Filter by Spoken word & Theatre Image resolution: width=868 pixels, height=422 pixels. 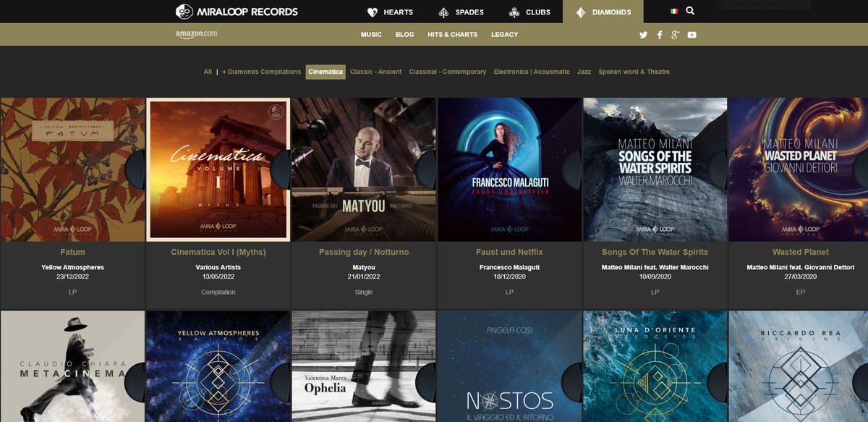pos(634,72)
